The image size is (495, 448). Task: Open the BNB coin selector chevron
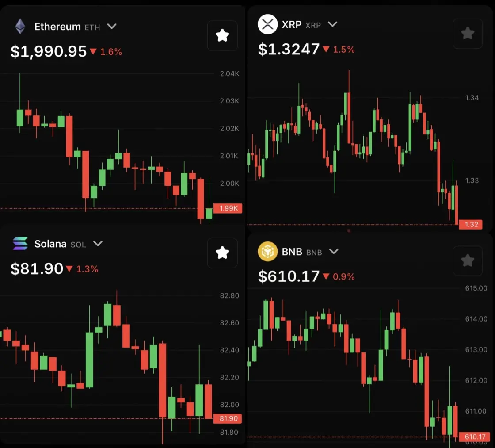pos(334,252)
